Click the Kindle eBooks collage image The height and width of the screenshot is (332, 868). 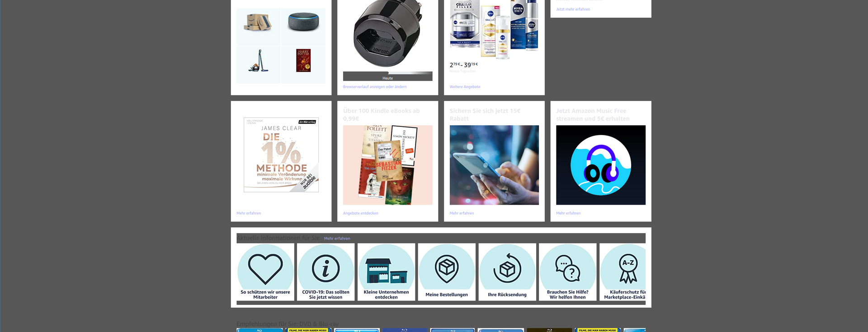point(387,165)
